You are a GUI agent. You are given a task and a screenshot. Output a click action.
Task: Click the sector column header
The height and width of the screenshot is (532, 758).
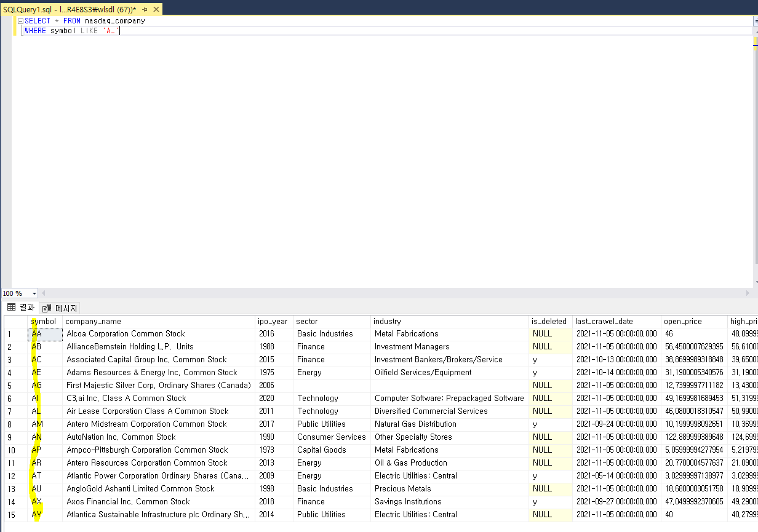332,321
